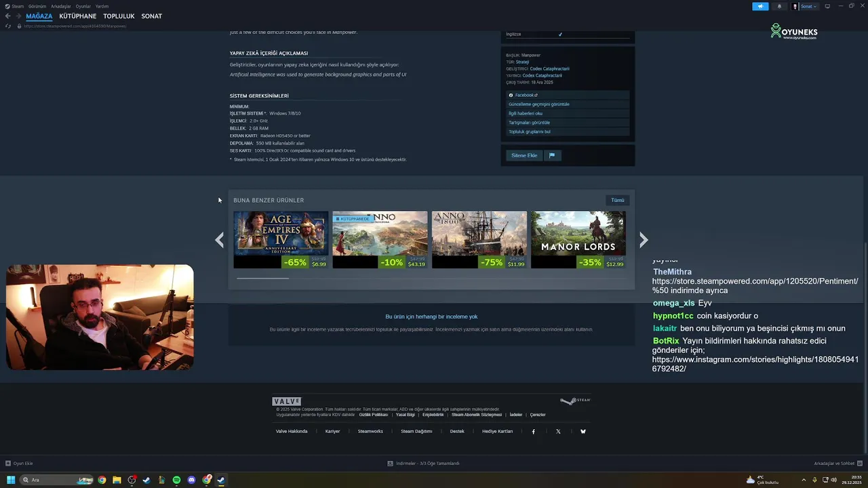Click the Valve logo in footer
The height and width of the screenshot is (488, 868).
286,401
